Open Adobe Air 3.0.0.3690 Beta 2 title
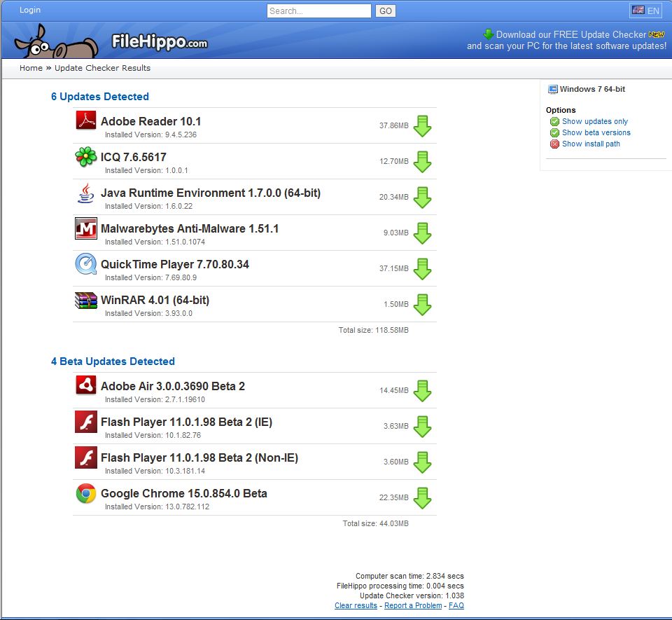Image resolution: width=672 pixels, height=620 pixels. coord(173,386)
